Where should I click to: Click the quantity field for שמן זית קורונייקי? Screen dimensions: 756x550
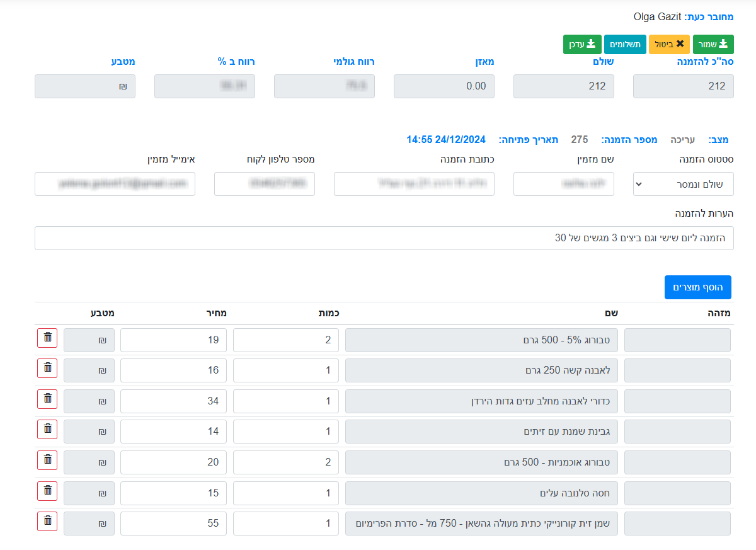pyautogui.click(x=286, y=524)
